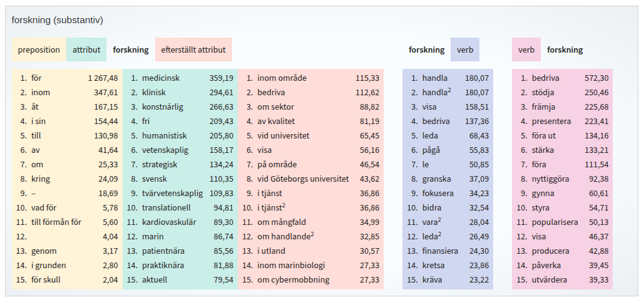Screen dimensions: 644x302
Task: Open the 'kardiovaskulär' attribute entry
Action: click(x=169, y=222)
